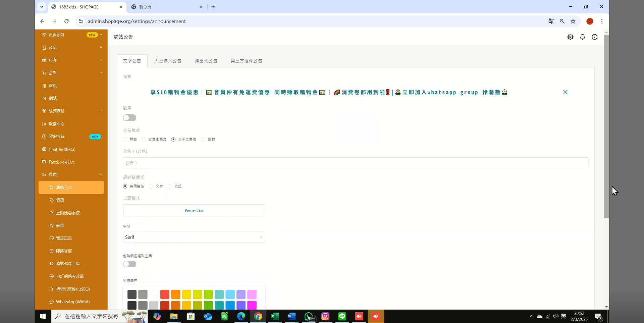644x323 pixels.
Task: Toggle the 啟用 switch on
Action: pyautogui.click(x=129, y=118)
